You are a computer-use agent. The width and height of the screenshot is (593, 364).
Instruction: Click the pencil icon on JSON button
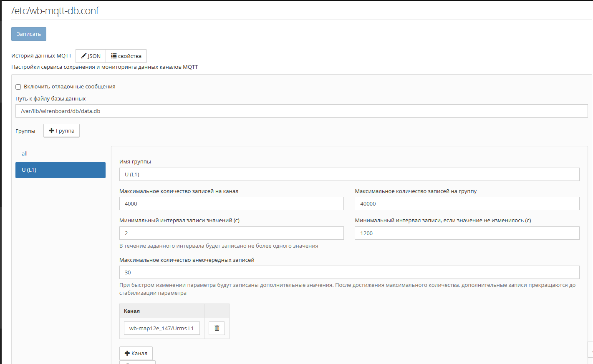pos(84,56)
